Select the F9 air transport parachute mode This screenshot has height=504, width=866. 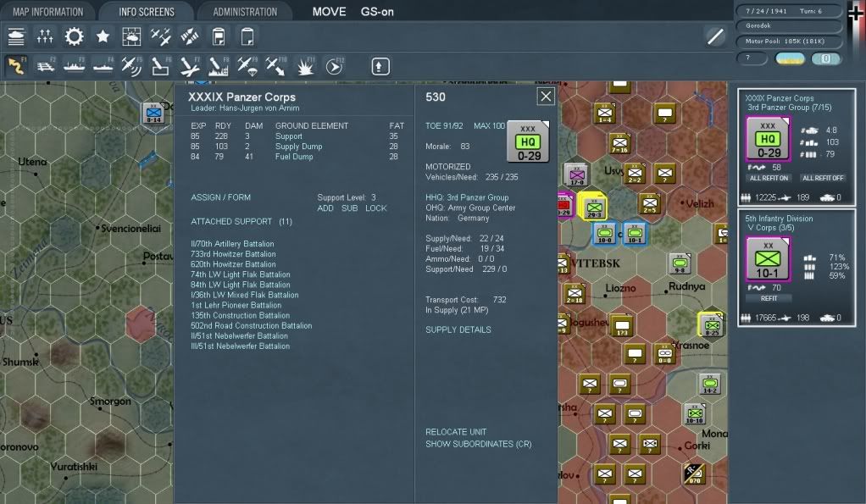[247, 66]
